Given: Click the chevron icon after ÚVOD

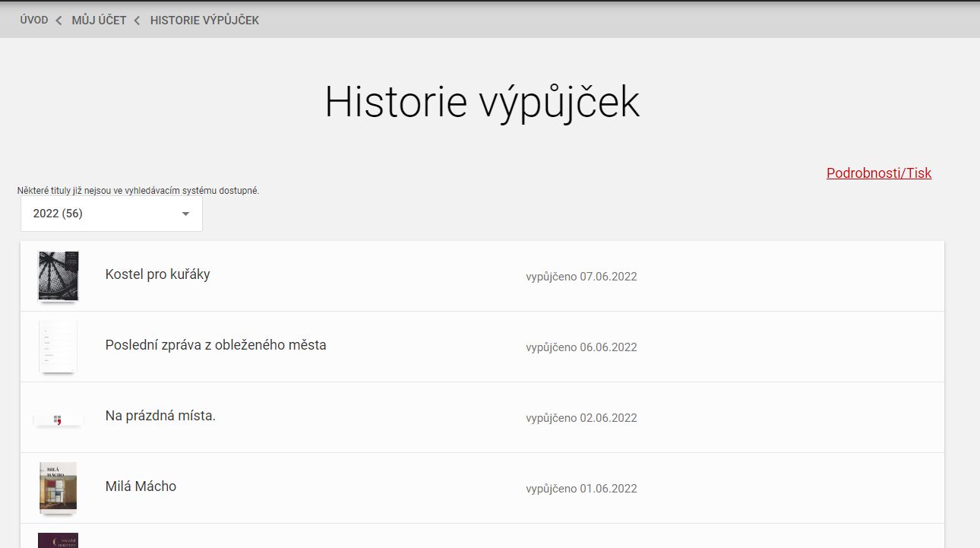Looking at the screenshot, I should [59, 21].
